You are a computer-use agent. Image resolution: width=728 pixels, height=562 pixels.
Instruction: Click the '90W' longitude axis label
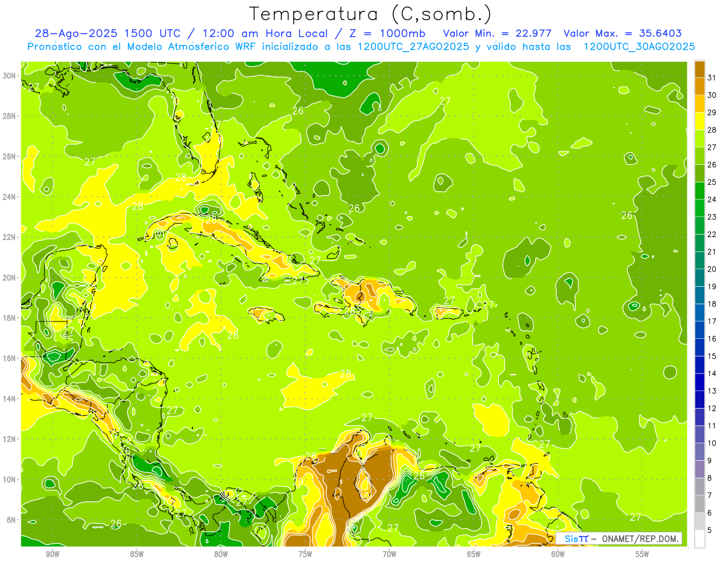[52, 554]
